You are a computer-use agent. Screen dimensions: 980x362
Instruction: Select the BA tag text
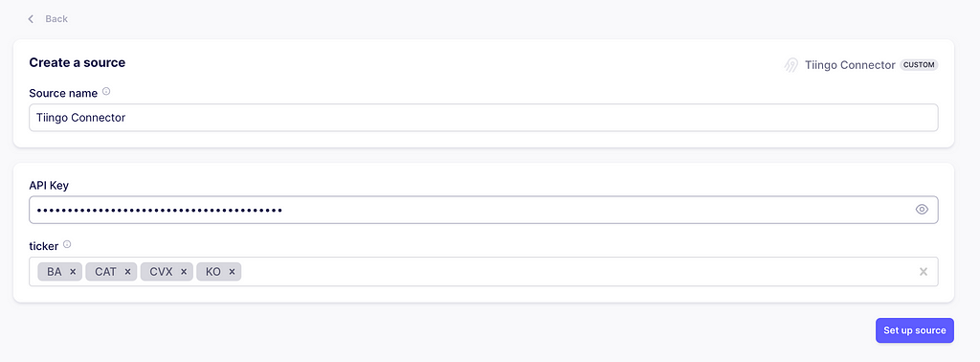pos(55,272)
